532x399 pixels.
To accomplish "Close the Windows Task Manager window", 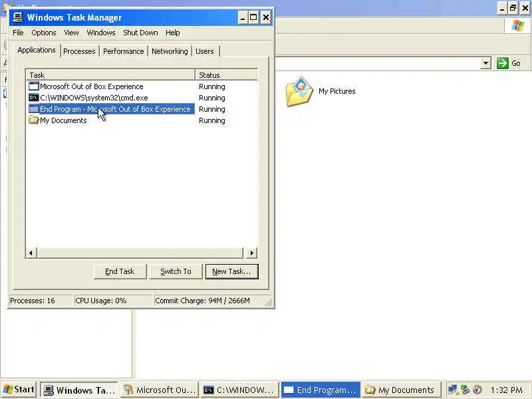I will [265, 17].
